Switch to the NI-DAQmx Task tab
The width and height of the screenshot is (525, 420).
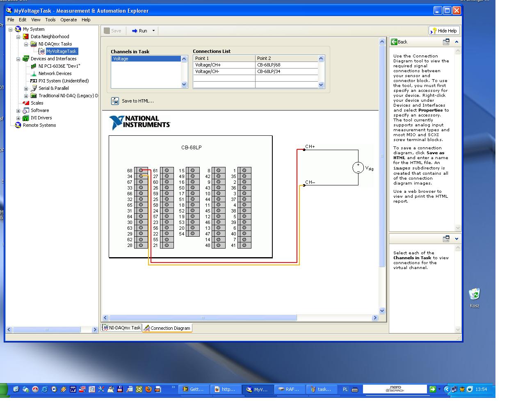click(121, 328)
